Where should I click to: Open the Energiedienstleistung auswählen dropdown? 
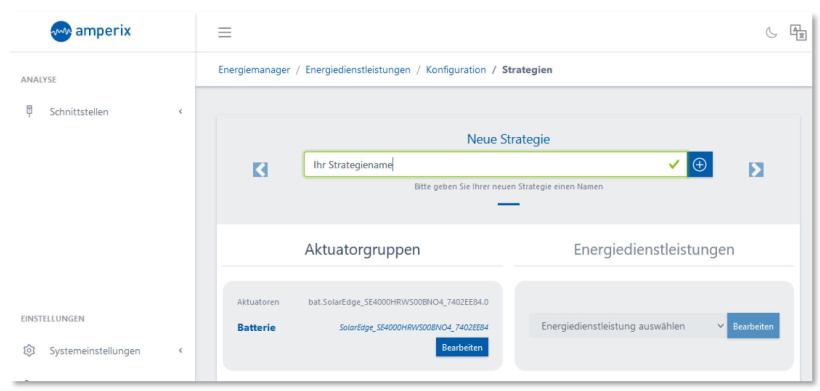point(629,326)
